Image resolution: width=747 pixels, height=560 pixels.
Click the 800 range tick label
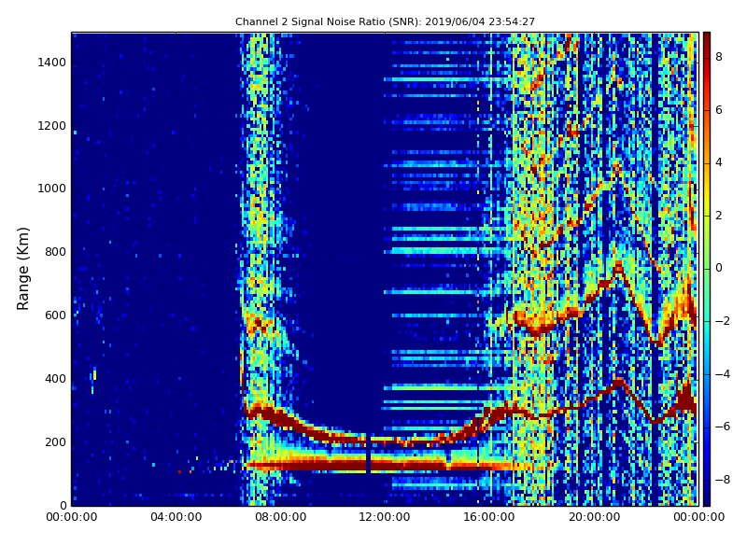pyautogui.click(x=56, y=252)
